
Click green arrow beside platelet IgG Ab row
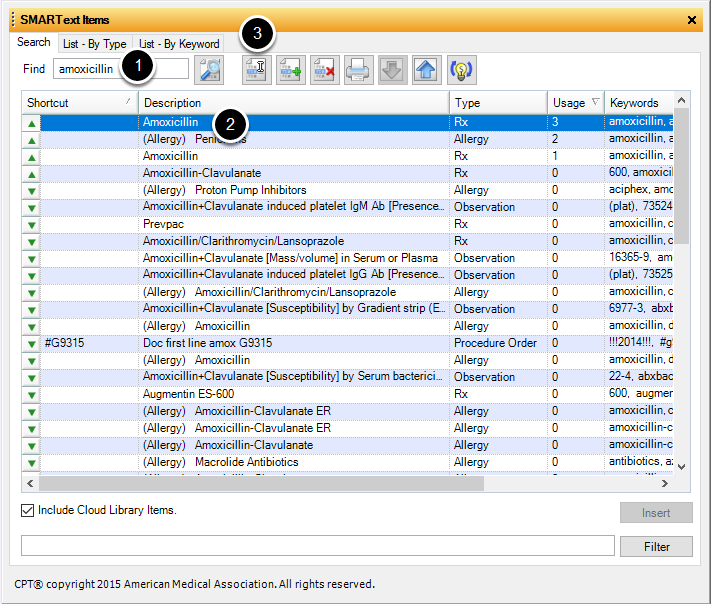tap(32, 276)
